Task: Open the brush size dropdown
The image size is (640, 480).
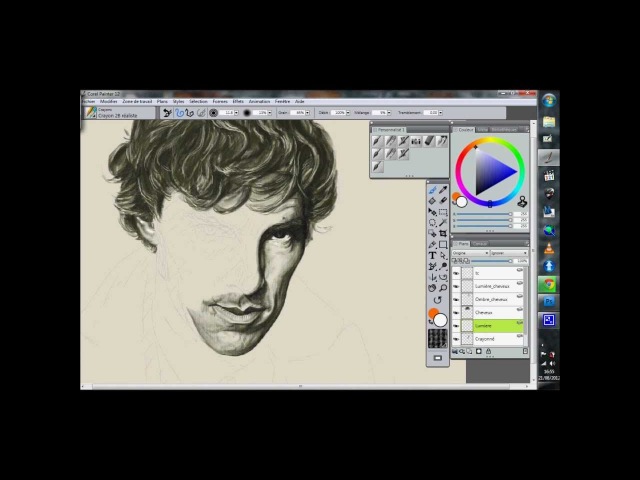Action: point(236,113)
